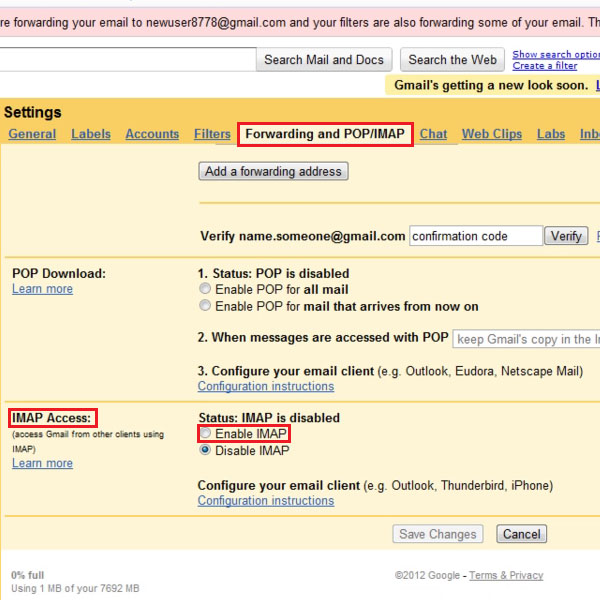Click the forwarding warning banner text
Image resolution: width=600 pixels, height=600 pixels.
tap(300, 23)
